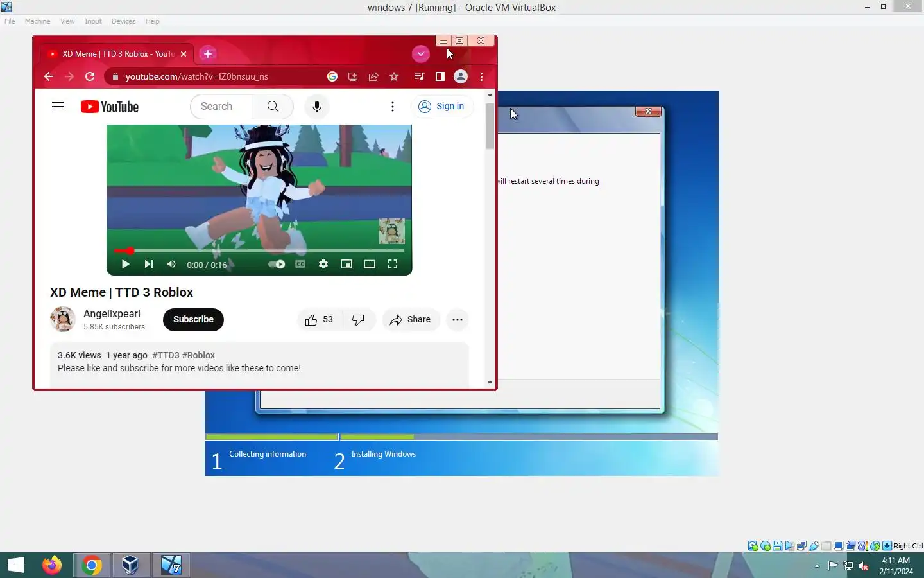The image size is (924, 578).
Task: Click VirtualBox USB status icon
Action: point(814,546)
